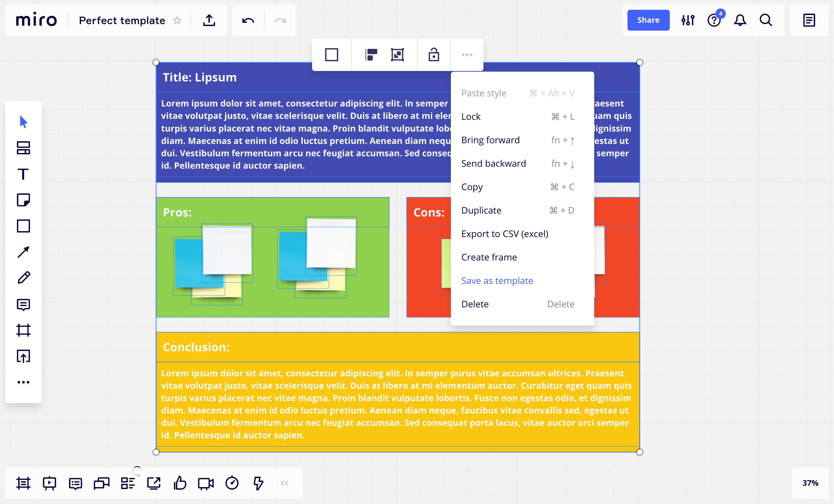
Task: Choose Save as template menu entry
Action: tap(497, 281)
